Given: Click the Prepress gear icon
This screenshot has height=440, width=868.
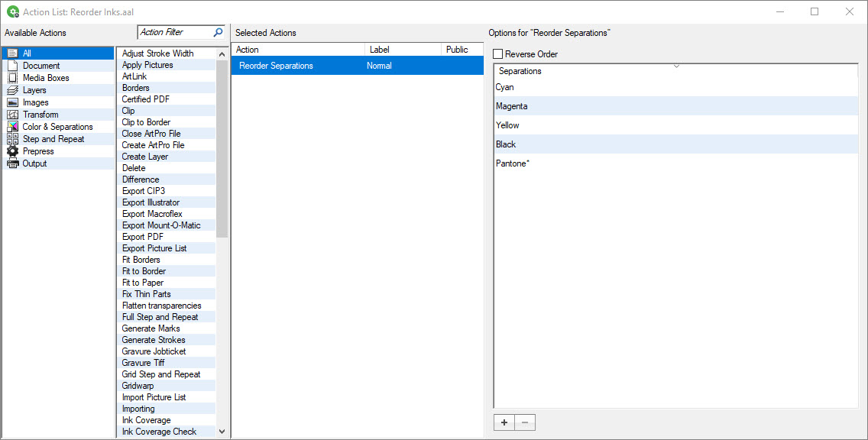Looking at the screenshot, I should pyautogui.click(x=12, y=151).
